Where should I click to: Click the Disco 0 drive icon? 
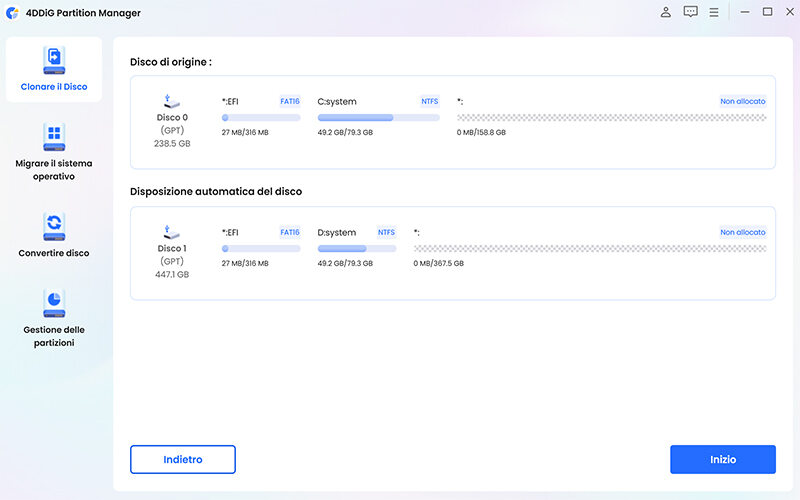173,101
